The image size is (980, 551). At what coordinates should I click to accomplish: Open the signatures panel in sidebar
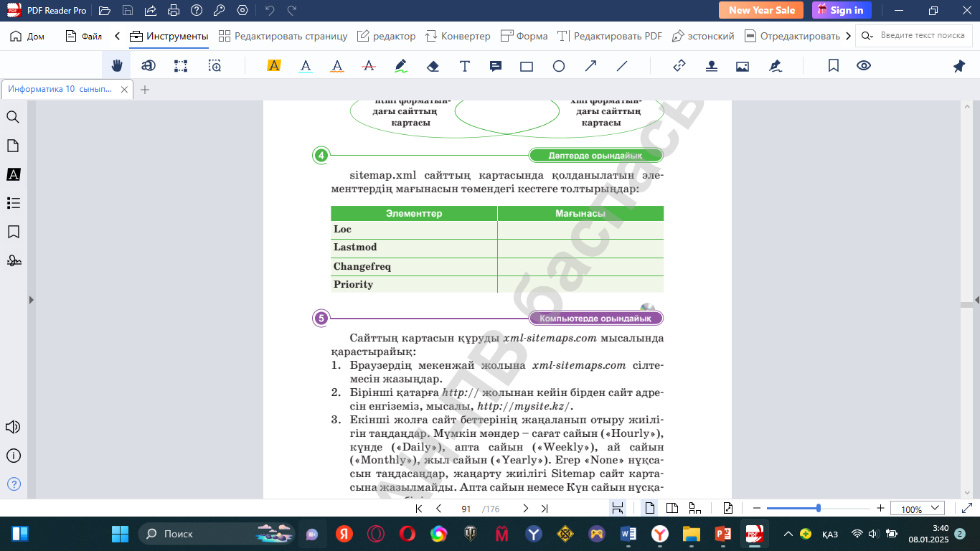(13, 260)
